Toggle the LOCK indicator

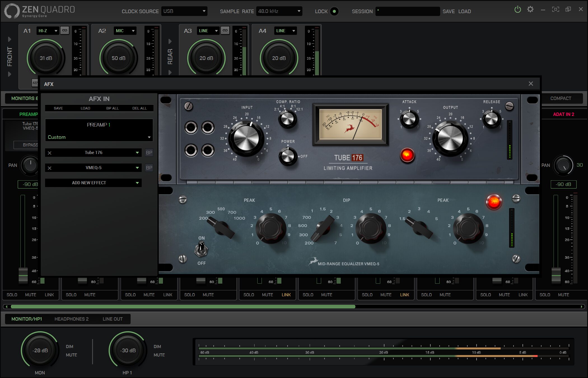pyautogui.click(x=334, y=11)
